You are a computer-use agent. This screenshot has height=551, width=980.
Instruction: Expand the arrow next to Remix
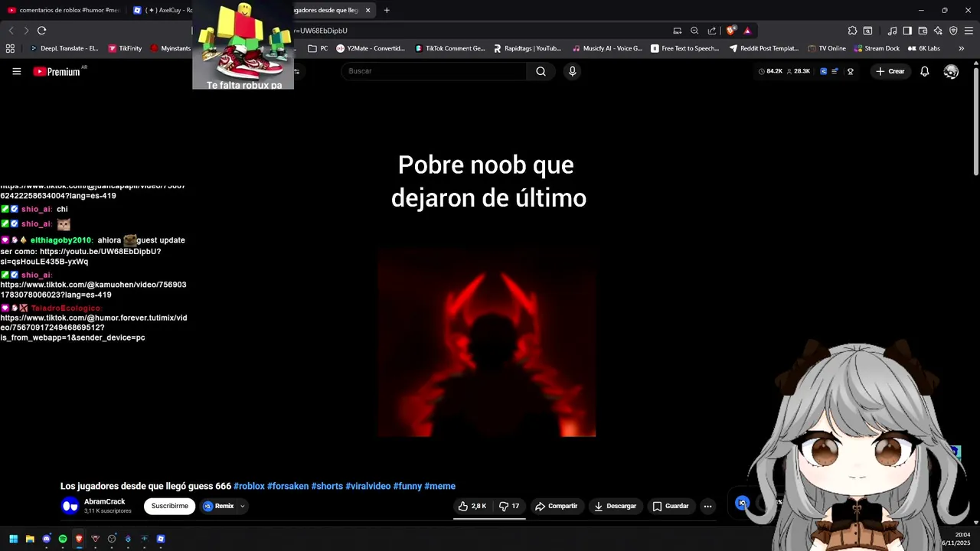(x=242, y=506)
